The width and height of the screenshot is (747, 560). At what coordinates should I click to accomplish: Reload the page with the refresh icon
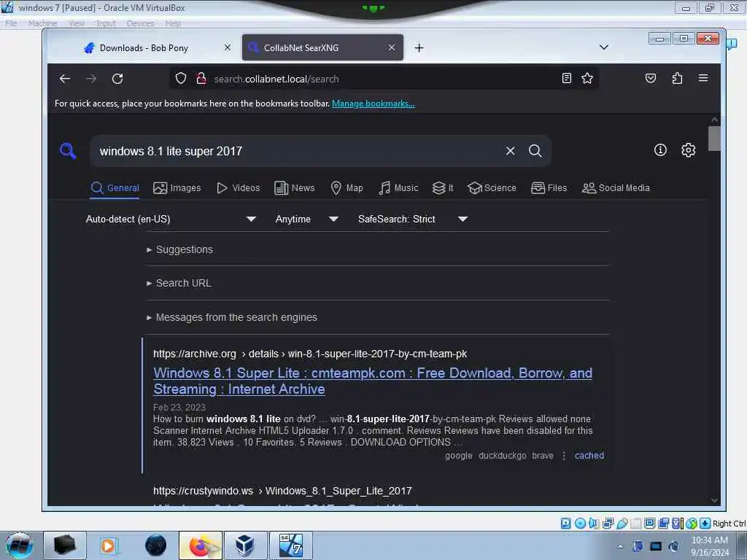point(117,79)
